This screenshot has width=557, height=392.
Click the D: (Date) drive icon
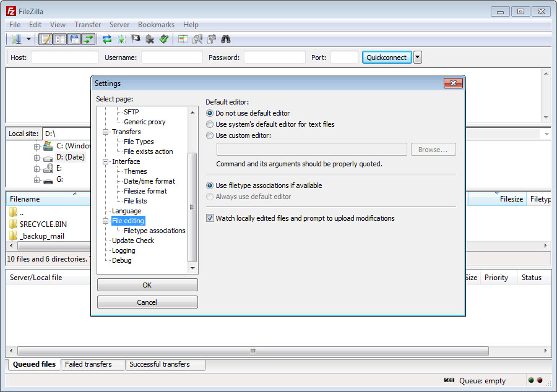point(48,158)
